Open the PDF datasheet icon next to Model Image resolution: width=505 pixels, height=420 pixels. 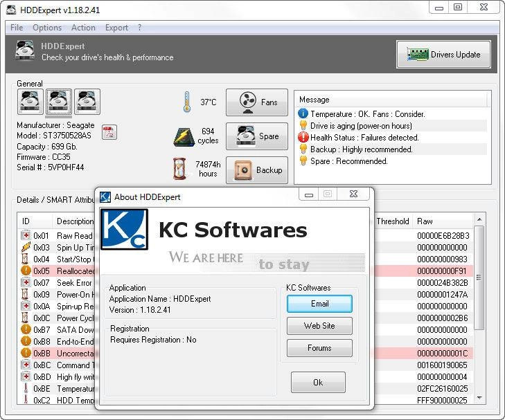coord(109,132)
